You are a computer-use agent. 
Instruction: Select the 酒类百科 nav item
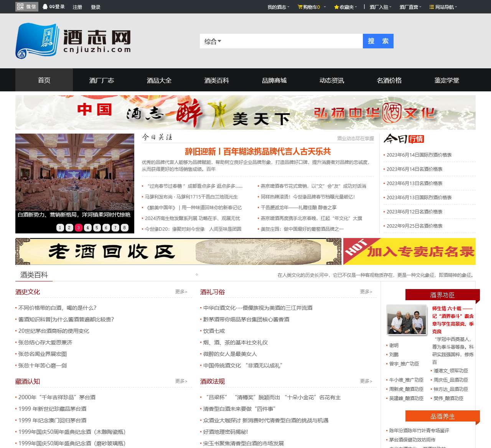point(217,80)
